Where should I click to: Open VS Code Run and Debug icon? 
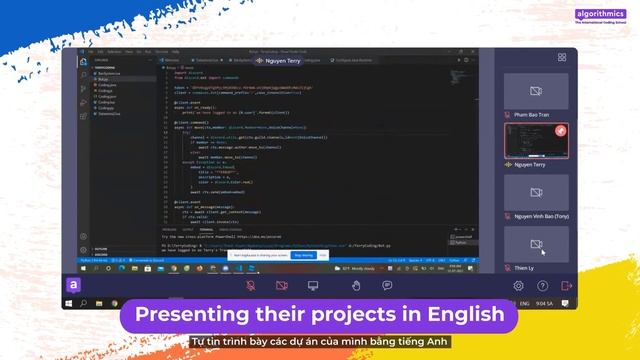(x=83, y=102)
